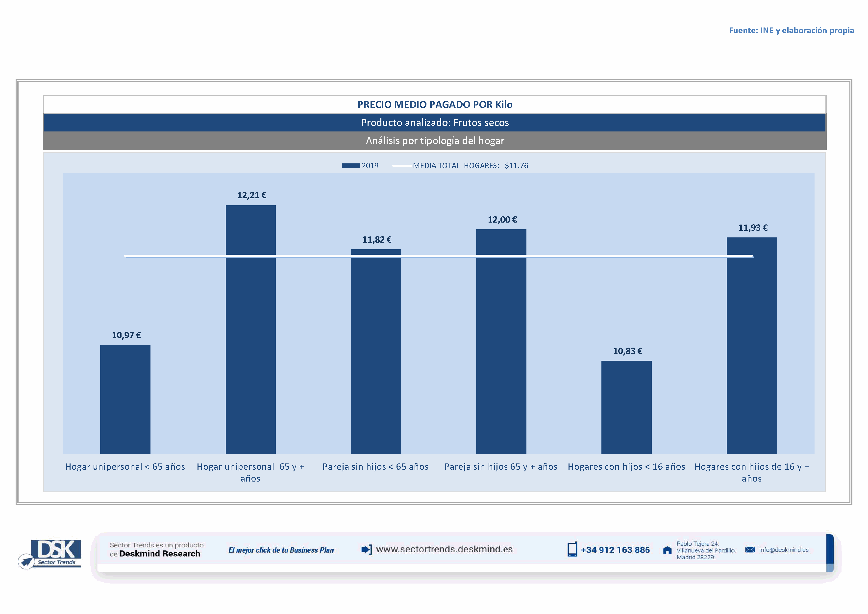Click the 'PRECIO MEDIO PAGADO POR Kilo' title
This screenshot has width=868, height=614.
(435, 104)
